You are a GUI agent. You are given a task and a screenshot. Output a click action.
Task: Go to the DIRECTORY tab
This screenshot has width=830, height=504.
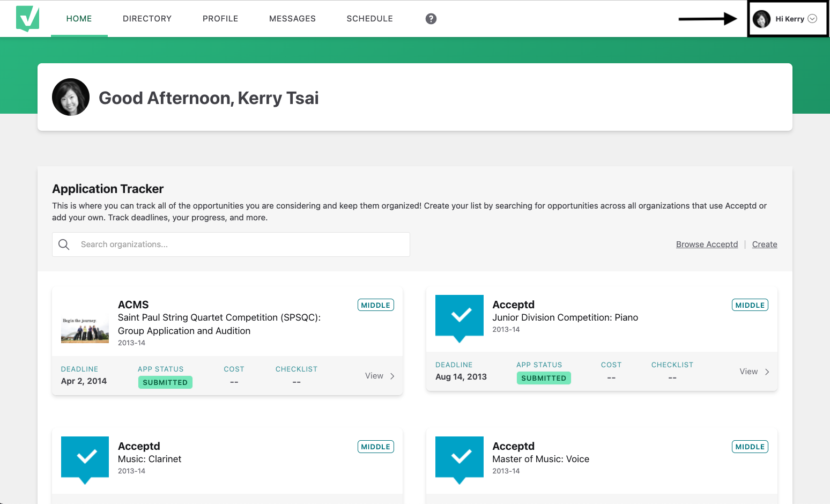[x=147, y=19]
